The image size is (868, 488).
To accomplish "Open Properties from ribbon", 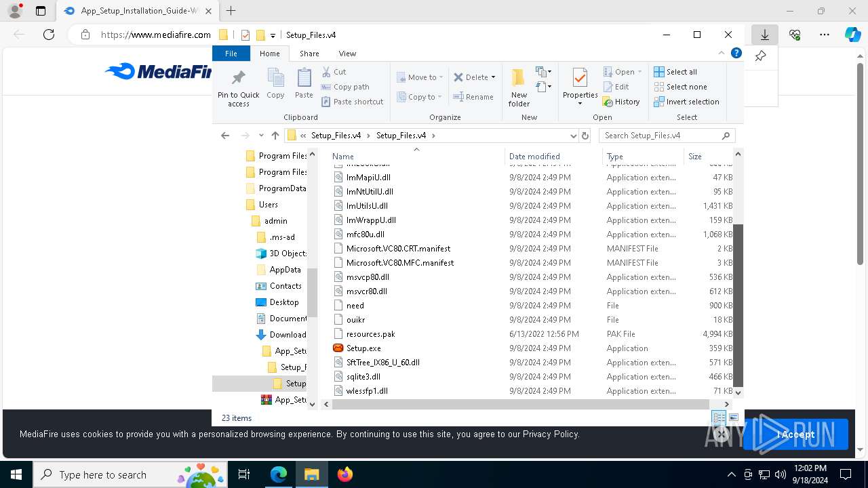I will pyautogui.click(x=580, y=83).
